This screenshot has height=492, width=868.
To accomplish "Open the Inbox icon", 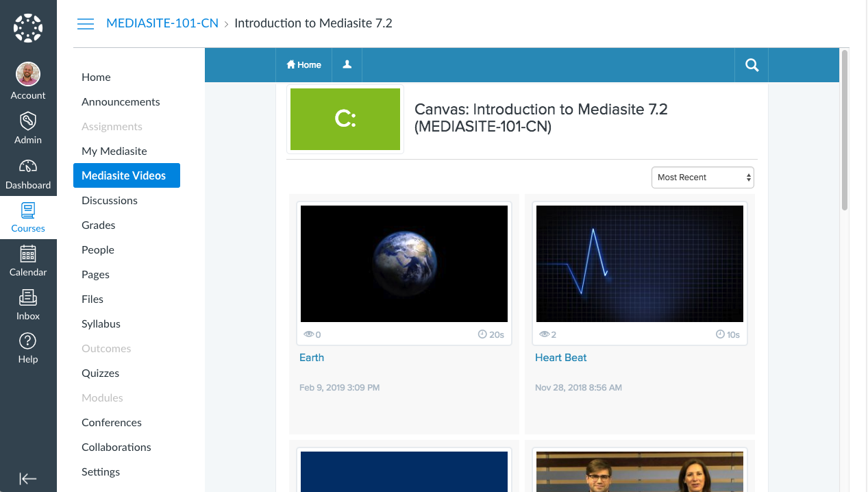I will pyautogui.click(x=28, y=297).
